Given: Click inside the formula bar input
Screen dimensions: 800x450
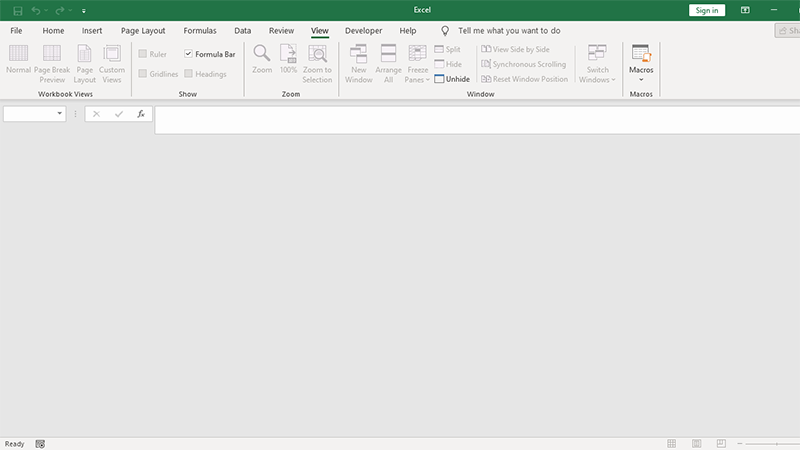Looking at the screenshot, I should pyautogui.click(x=477, y=120).
